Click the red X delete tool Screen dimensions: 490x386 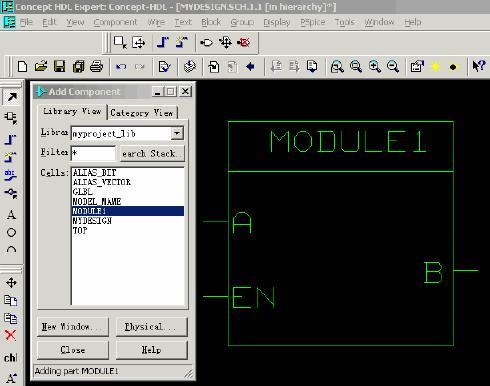(x=11, y=335)
